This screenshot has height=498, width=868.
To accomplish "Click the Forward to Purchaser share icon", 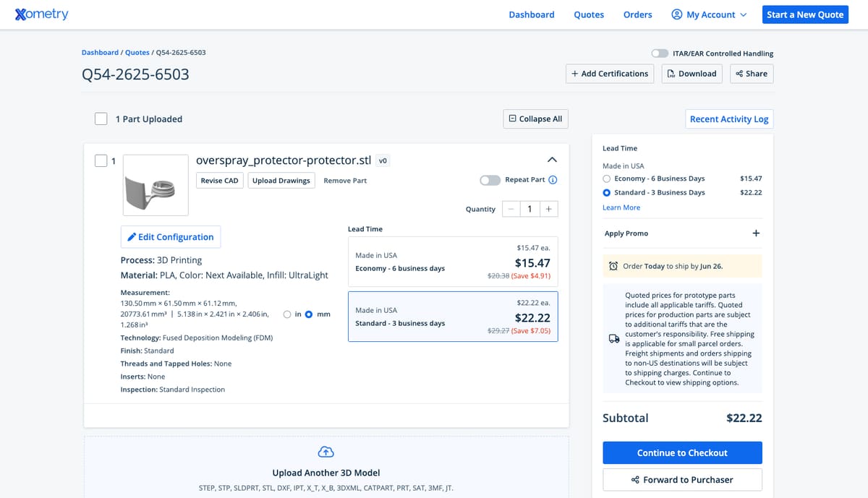I will pyautogui.click(x=635, y=480).
